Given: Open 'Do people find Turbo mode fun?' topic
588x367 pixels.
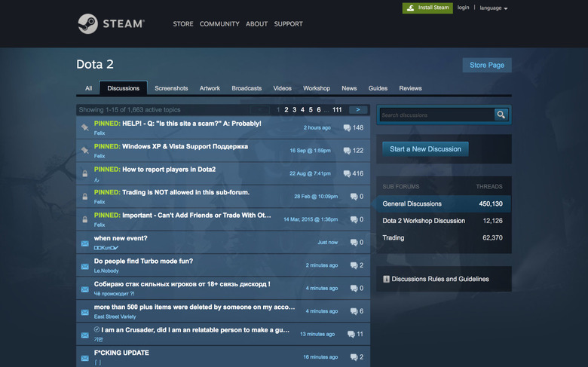Looking at the screenshot, I should click(x=143, y=261).
